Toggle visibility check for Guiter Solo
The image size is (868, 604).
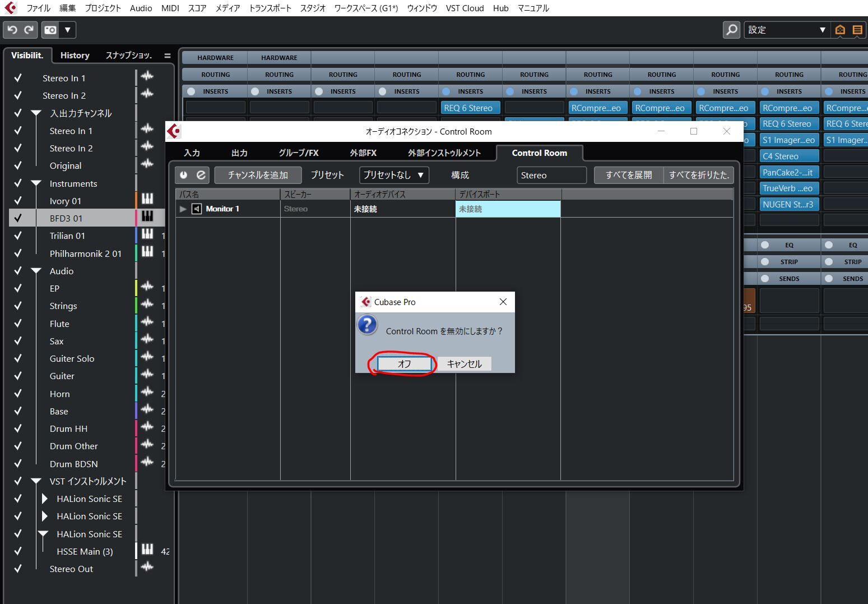pyautogui.click(x=18, y=358)
